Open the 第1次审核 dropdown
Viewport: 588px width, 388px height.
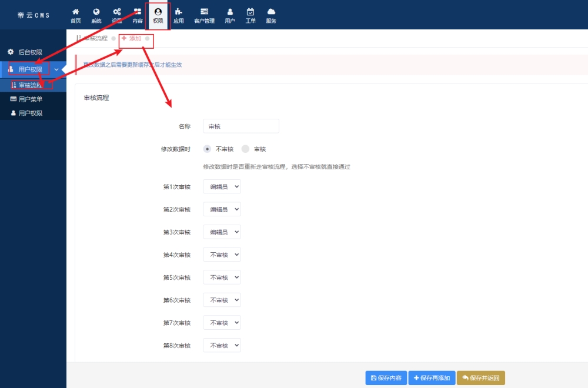click(222, 187)
